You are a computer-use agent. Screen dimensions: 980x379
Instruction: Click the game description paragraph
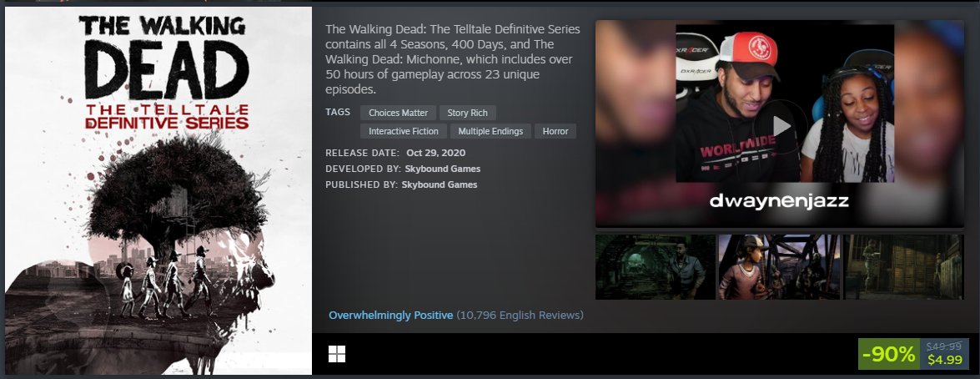coord(453,59)
